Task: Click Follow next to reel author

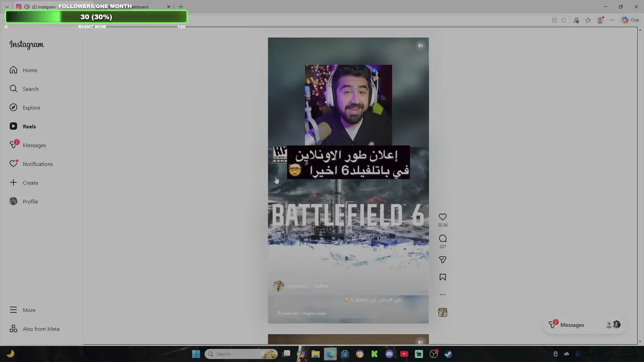Action: [x=321, y=286]
